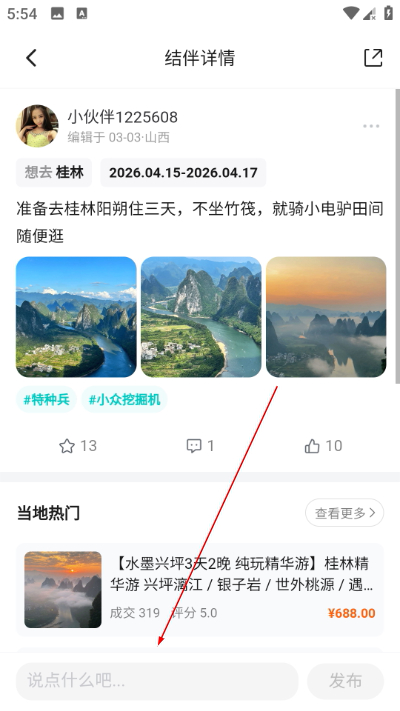Tap the back arrow icon
Screen dimensions: 400x711
(x=31, y=58)
